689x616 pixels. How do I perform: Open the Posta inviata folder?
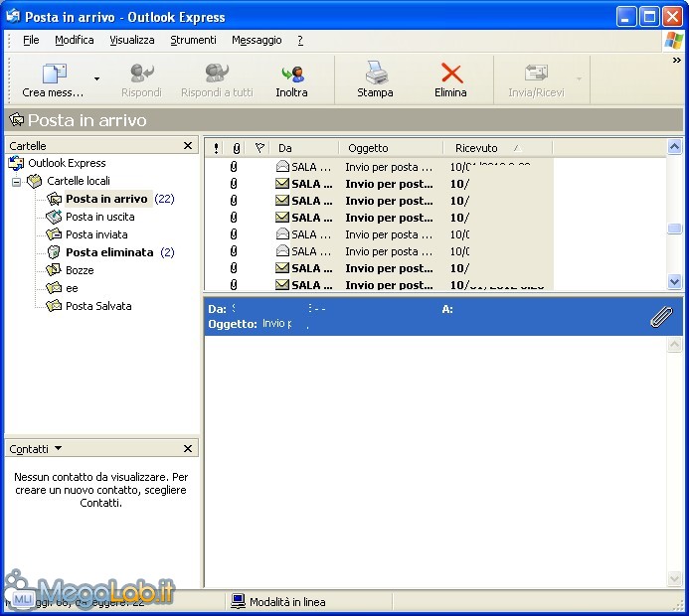point(96,234)
